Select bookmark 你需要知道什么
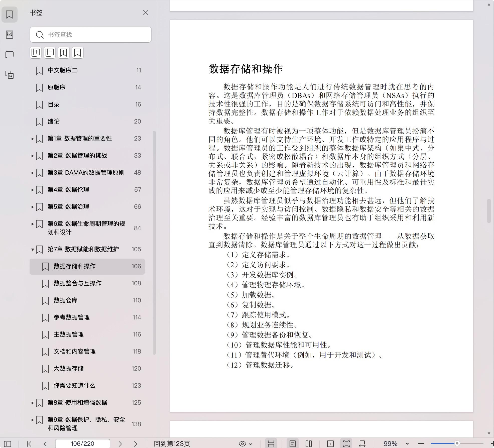 tap(87, 386)
